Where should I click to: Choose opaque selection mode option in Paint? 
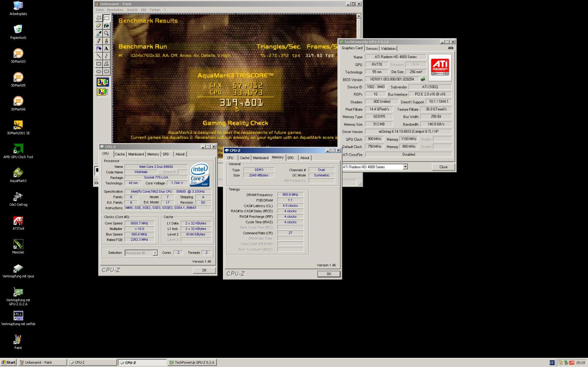pyautogui.click(x=103, y=82)
